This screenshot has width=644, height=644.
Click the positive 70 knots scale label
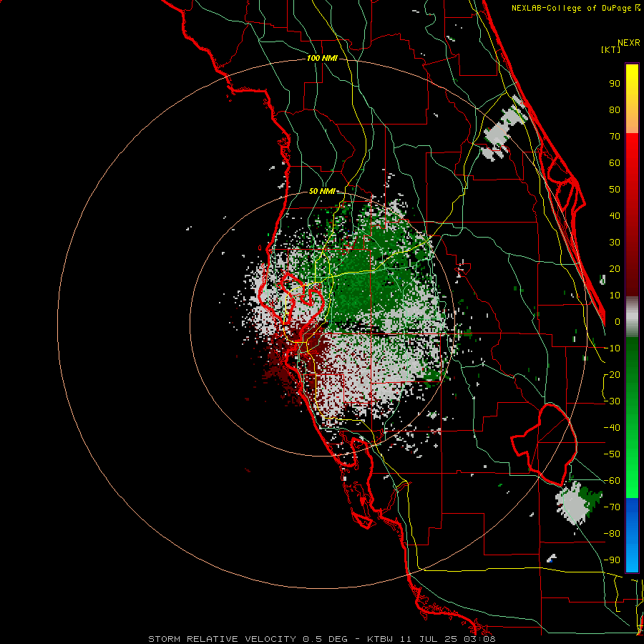[615, 137]
